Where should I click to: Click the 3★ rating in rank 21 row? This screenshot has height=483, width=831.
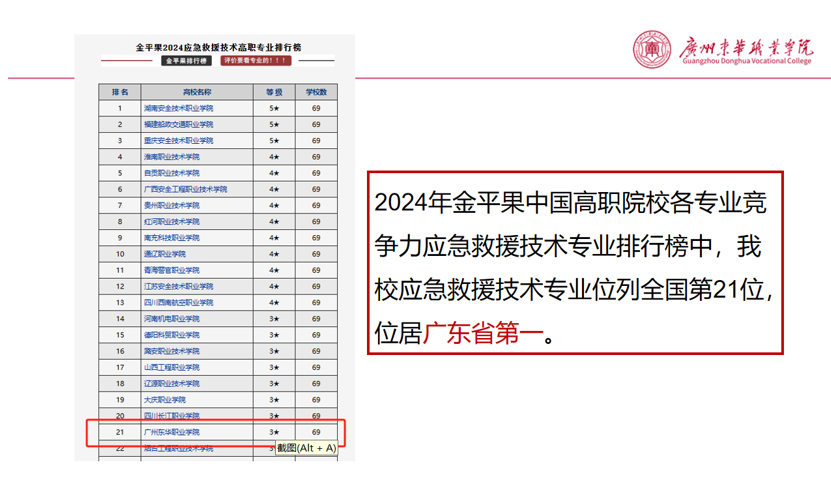[x=274, y=432]
